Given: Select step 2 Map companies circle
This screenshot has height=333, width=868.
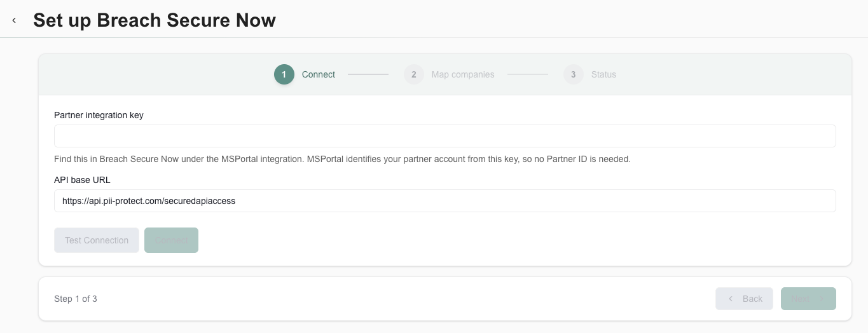Looking at the screenshot, I should [413, 74].
